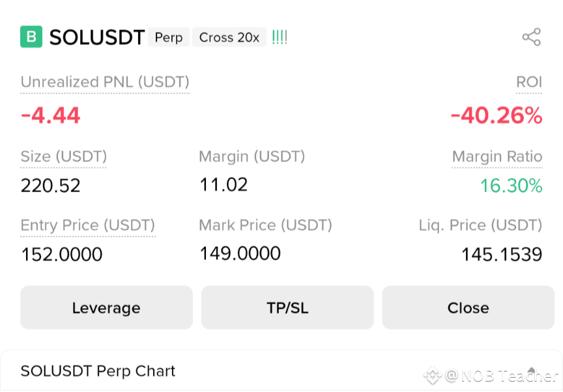
Task: Tap the 16.30% margin ratio value
Action: tap(511, 186)
